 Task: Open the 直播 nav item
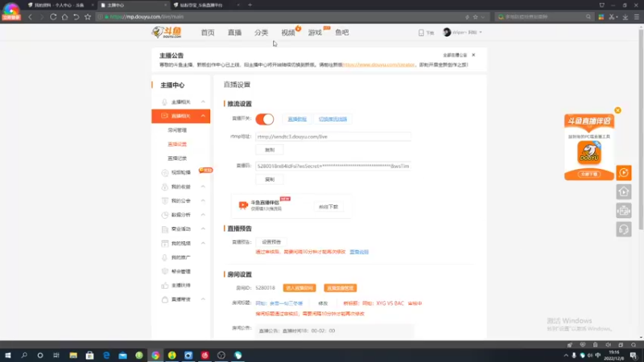[234, 32]
